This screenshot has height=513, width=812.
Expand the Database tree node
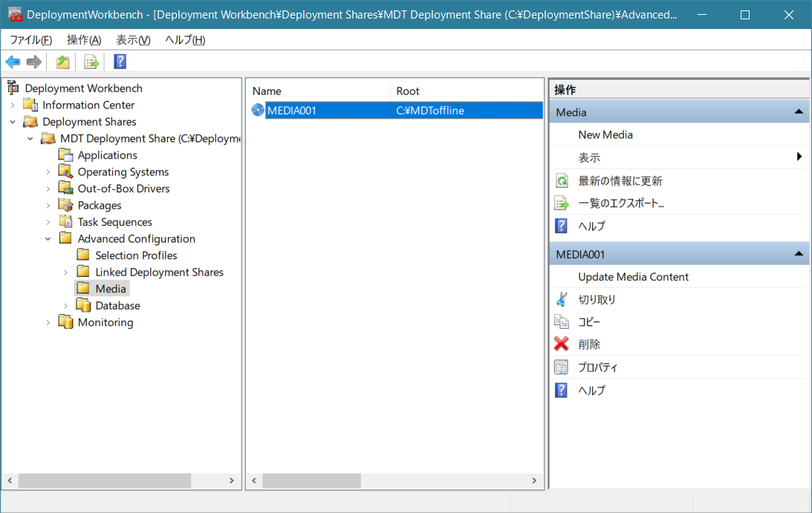(x=66, y=306)
